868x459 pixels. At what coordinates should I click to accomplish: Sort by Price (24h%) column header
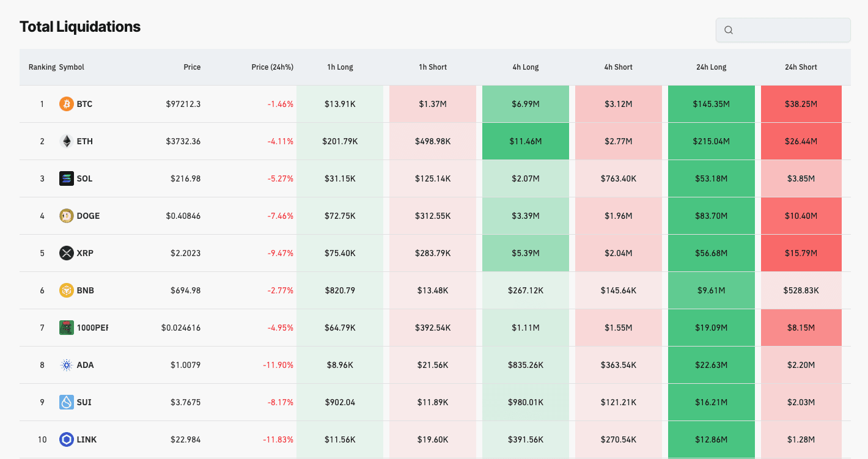coord(272,67)
